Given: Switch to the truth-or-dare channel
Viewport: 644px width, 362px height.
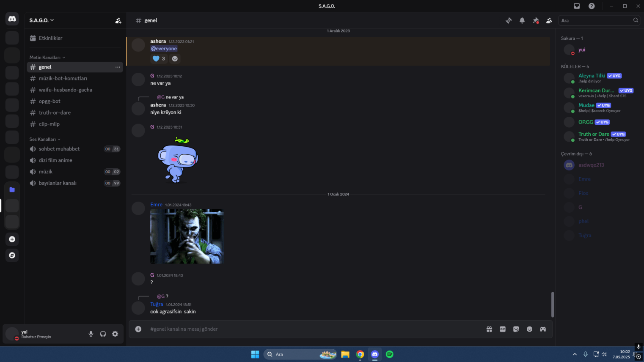Looking at the screenshot, I should coord(75,112).
